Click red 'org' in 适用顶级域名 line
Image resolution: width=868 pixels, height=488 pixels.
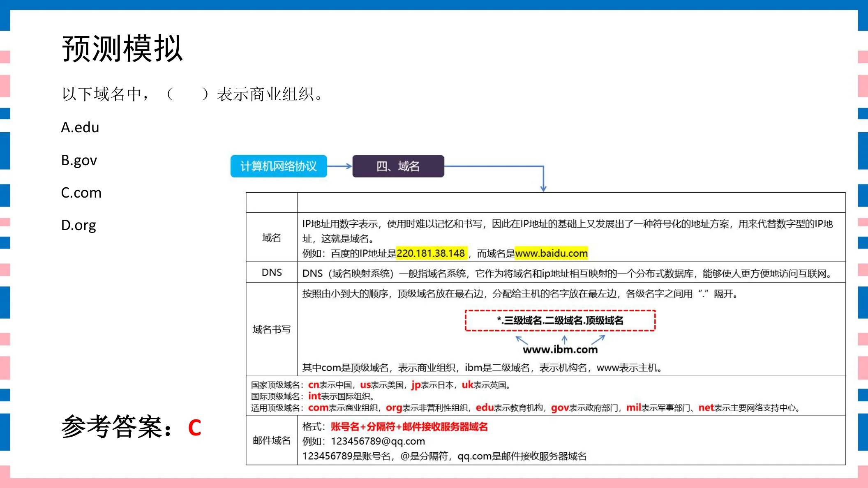394,407
